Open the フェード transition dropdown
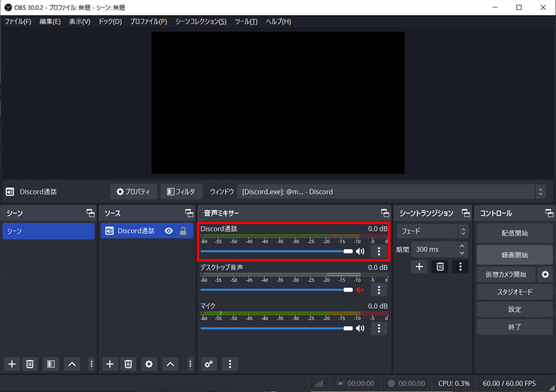The width and height of the screenshot is (556, 392). (432, 231)
